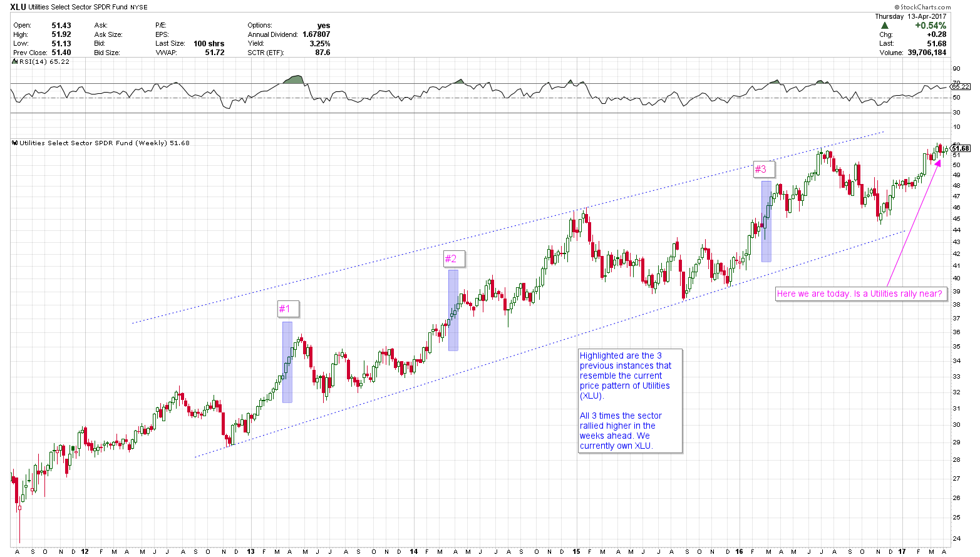980x557 pixels.
Task: Click the year 15 label on time axis
Action: point(576,551)
